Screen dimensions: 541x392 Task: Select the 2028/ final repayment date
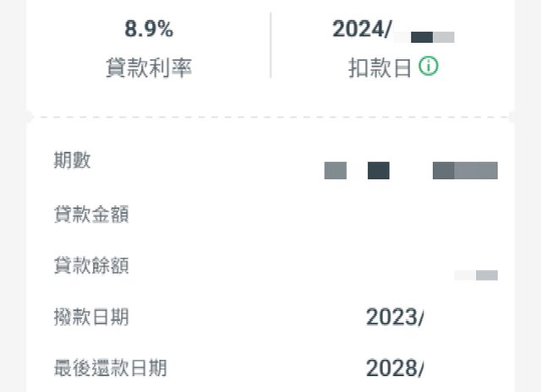(395, 368)
